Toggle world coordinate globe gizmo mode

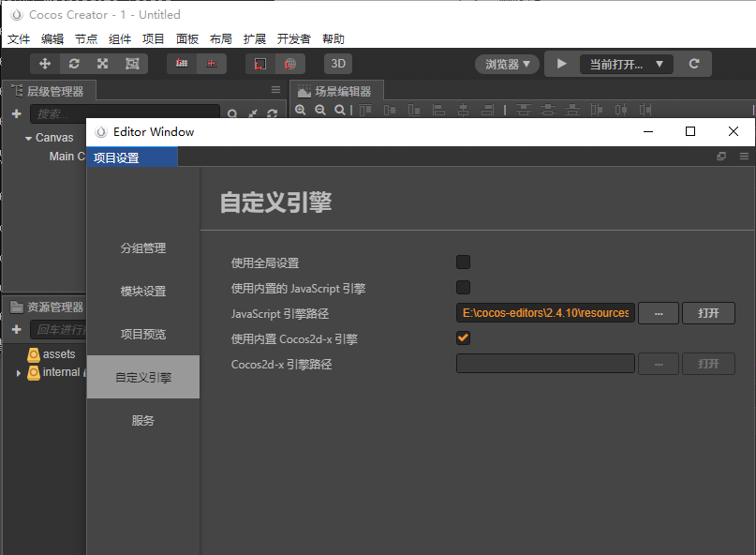[289, 64]
